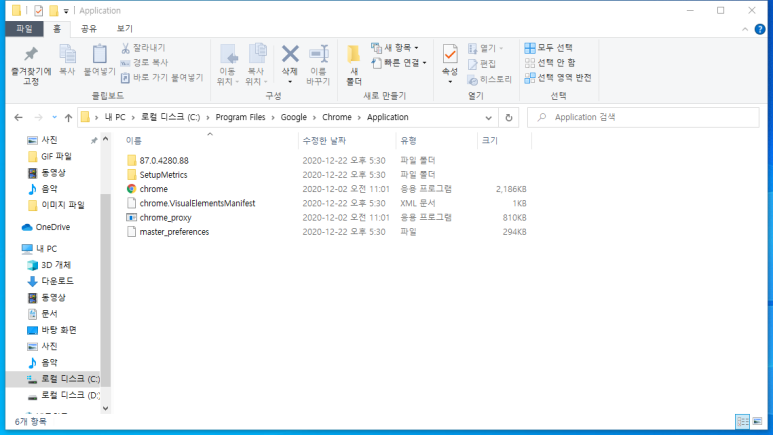773x435 pixels.
Task: Click Edit (편집) in the ribbon
Action: point(482,64)
